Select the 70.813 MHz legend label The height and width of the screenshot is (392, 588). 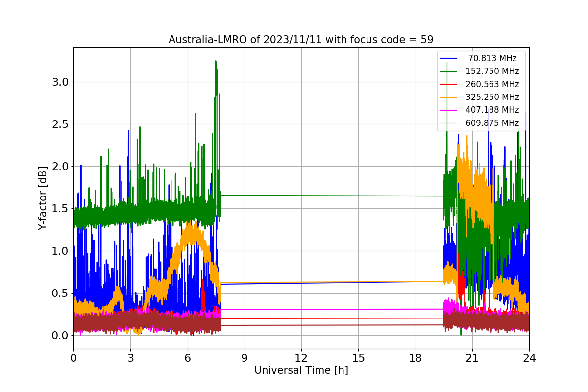pos(491,58)
